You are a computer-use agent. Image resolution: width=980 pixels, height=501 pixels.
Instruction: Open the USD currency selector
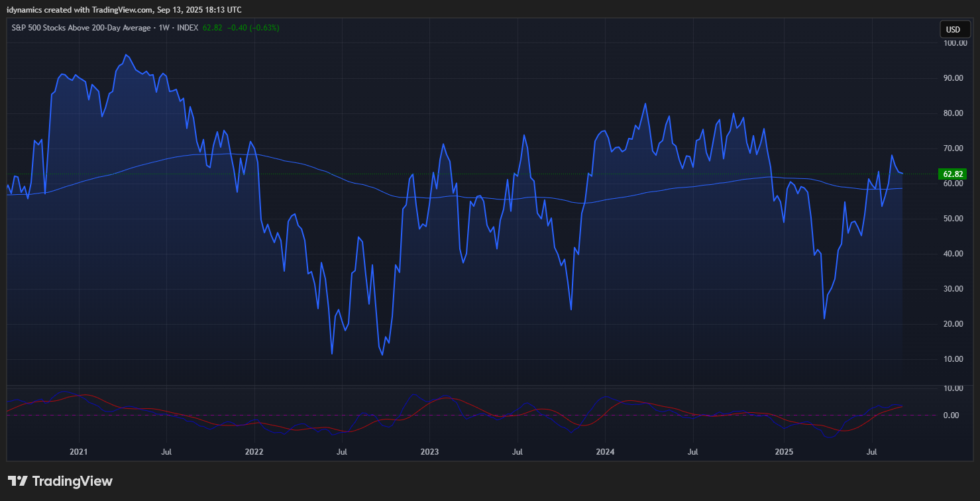953,29
